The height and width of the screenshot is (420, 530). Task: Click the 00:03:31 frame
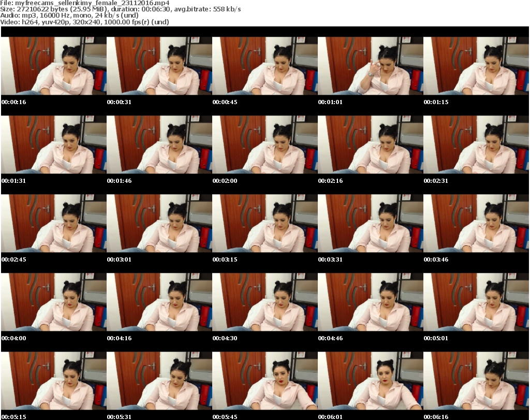[371, 224]
